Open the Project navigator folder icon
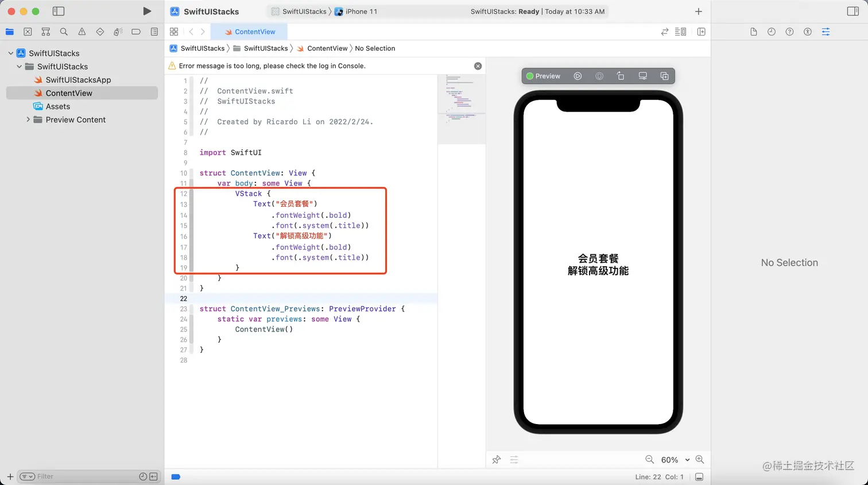 (10, 32)
